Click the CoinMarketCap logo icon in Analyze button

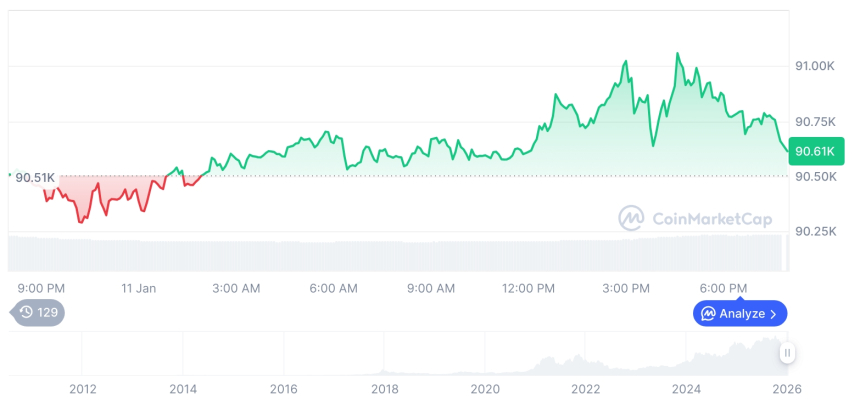(x=708, y=314)
